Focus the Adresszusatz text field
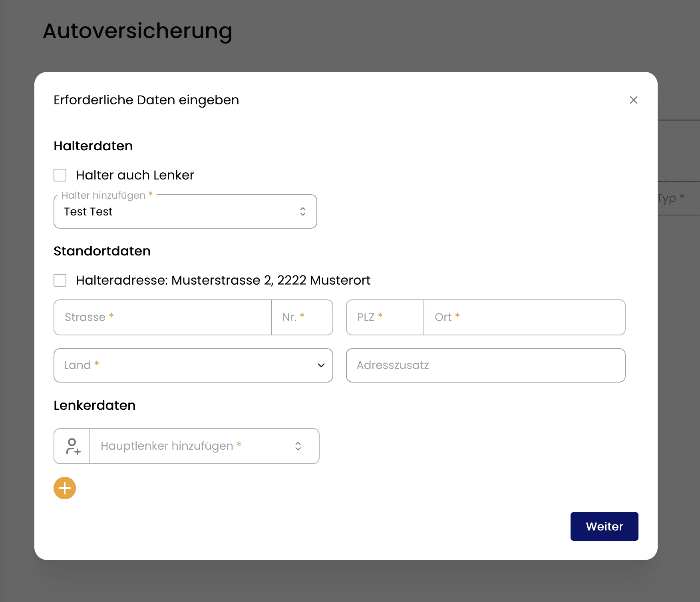700x602 pixels. pos(485,365)
